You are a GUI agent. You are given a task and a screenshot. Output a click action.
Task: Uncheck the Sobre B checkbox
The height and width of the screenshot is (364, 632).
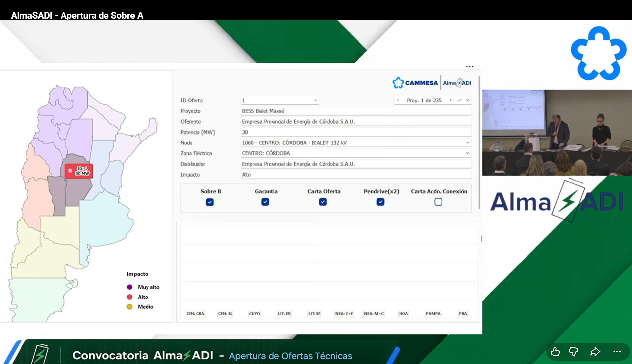coord(210,202)
